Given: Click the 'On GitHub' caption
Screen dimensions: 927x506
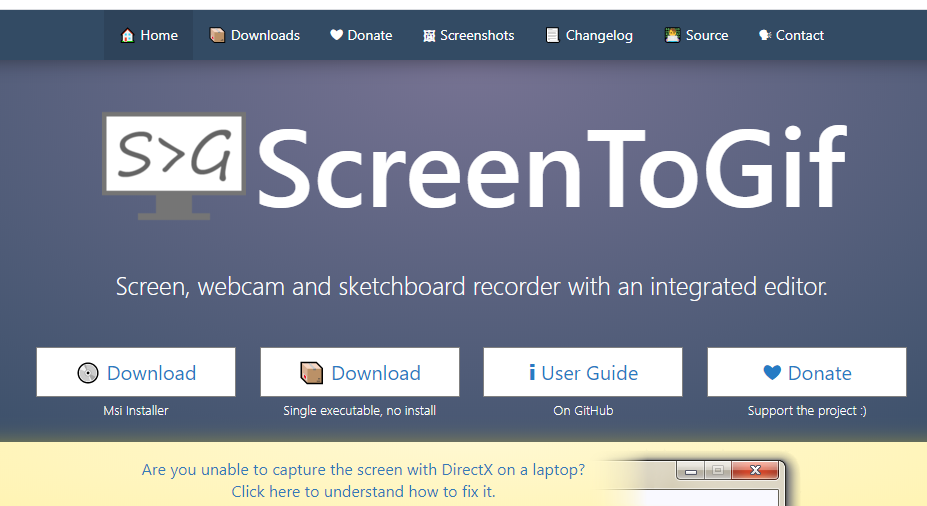Looking at the screenshot, I should coord(583,410).
